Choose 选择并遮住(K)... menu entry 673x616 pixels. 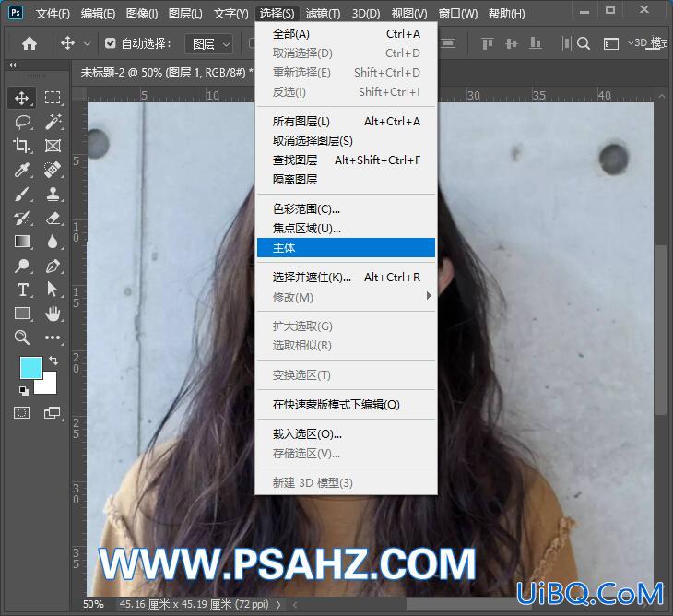(346, 278)
